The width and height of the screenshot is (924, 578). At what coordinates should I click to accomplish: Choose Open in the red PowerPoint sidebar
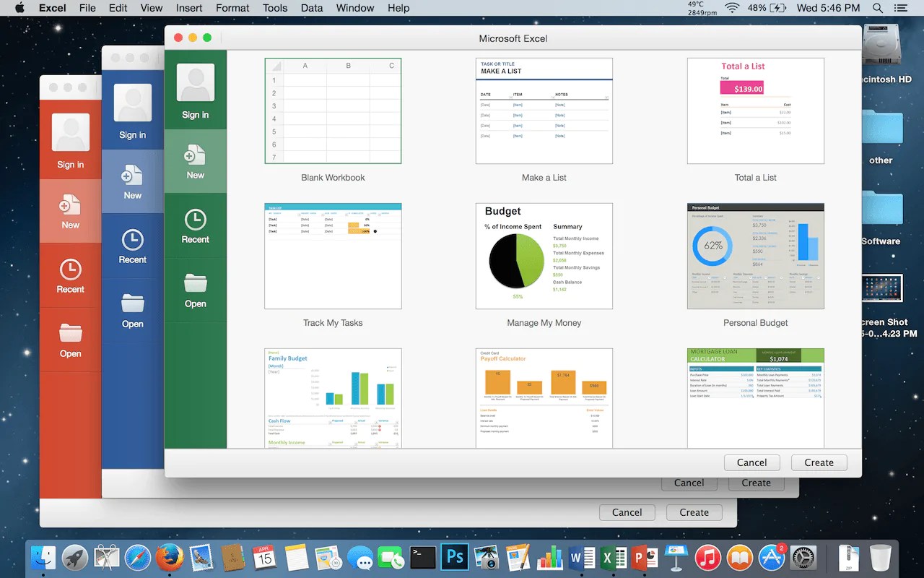click(71, 340)
